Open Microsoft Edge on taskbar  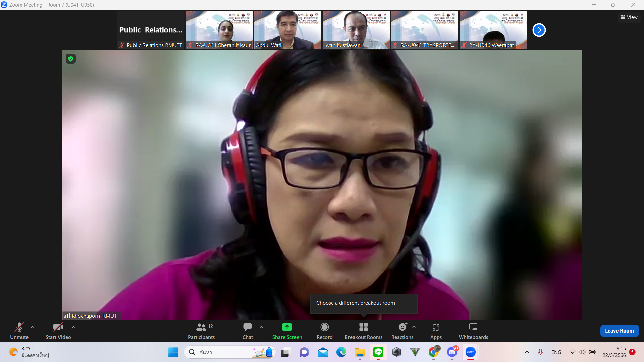pyautogui.click(x=341, y=352)
